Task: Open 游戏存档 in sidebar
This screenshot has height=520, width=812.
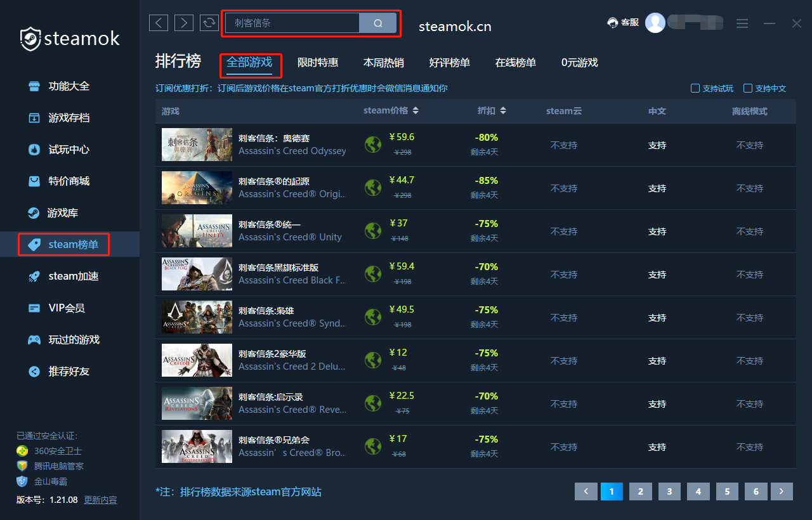Action: [70, 118]
